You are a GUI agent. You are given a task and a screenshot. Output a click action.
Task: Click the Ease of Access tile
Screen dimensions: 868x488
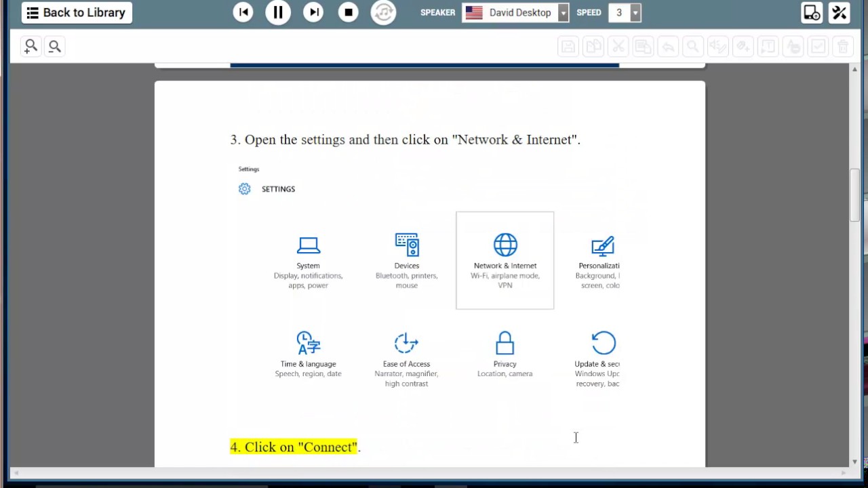click(407, 359)
